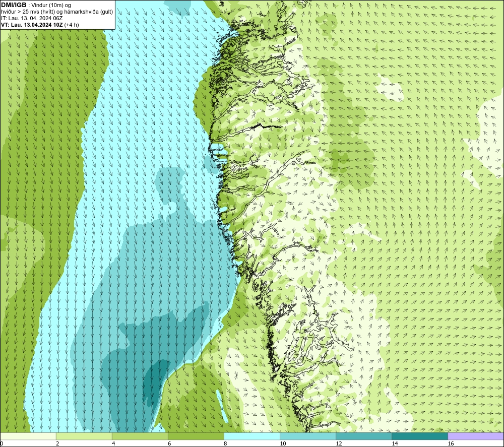Click the light cyan 8–10 m/s swatch
Image resolution: width=504 pixels, height=447 pixels.
[x=251, y=436]
